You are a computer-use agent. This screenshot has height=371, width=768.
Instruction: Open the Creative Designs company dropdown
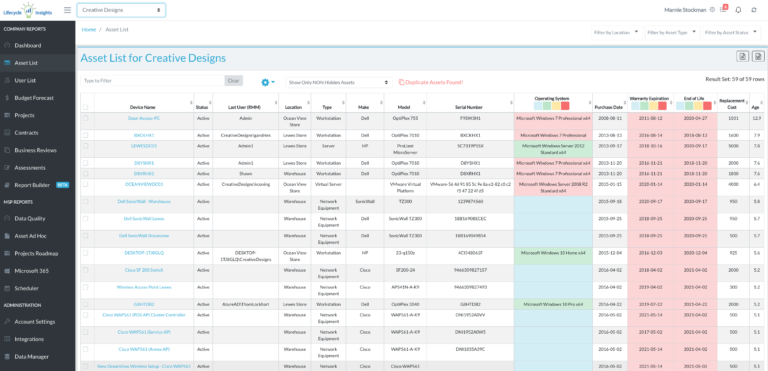coord(121,10)
